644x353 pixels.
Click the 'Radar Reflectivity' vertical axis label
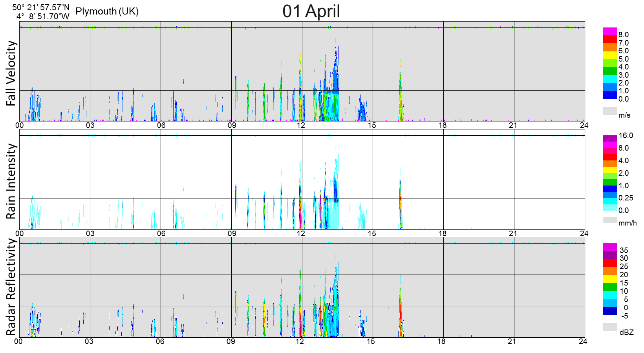[x=11, y=287]
